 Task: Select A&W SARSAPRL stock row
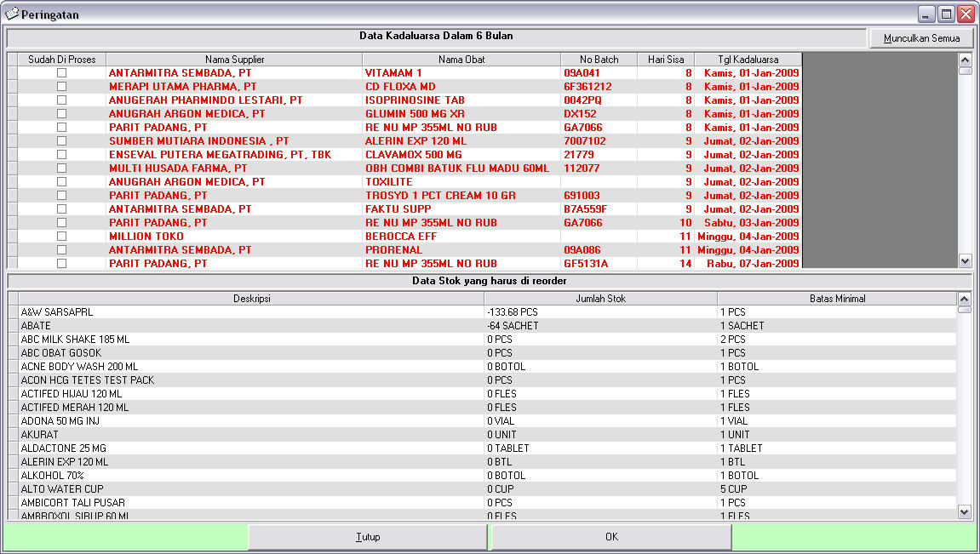click(488, 311)
